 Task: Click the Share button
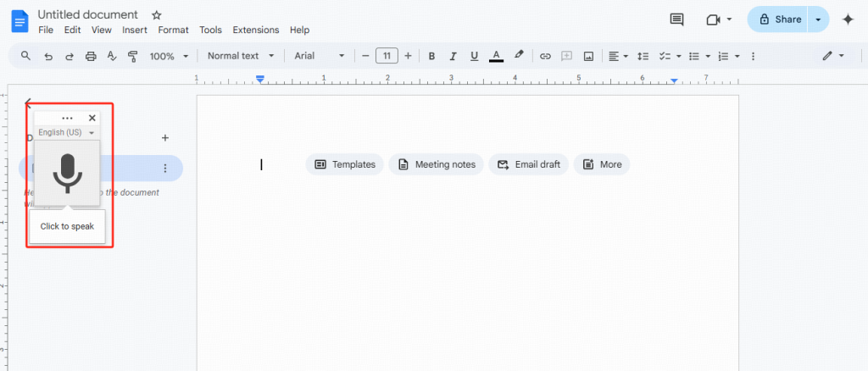pos(778,19)
